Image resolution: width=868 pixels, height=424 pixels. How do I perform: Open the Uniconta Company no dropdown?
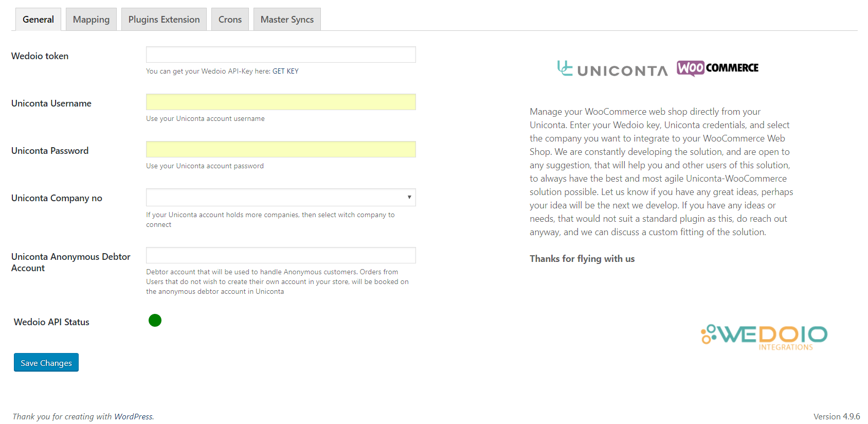(281, 198)
